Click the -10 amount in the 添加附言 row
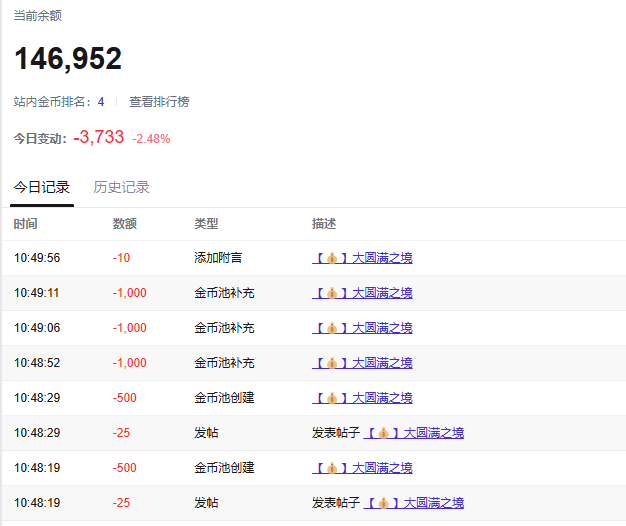626x526 pixels. point(122,258)
